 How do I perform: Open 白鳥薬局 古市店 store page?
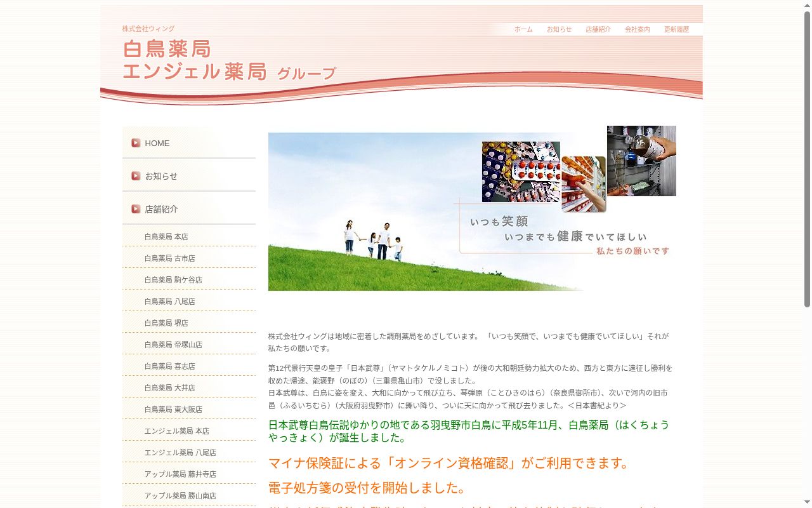pyautogui.click(x=169, y=258)
